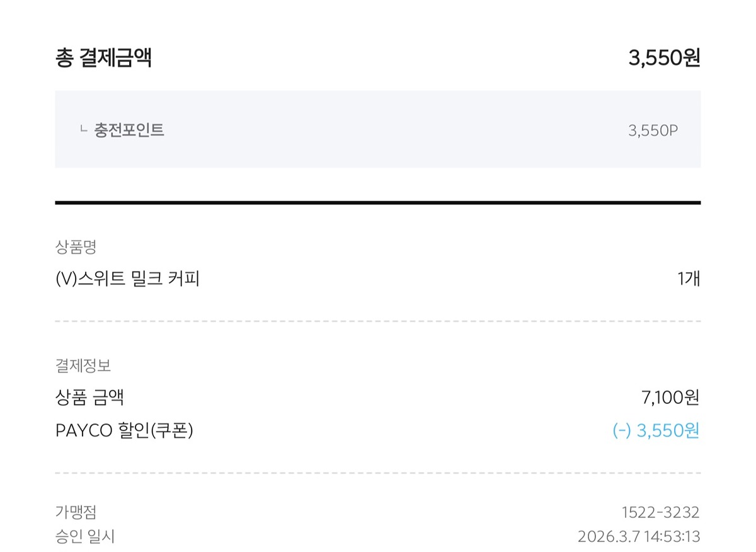This screenshot has width=756, height=552.
Task: Click the dashed divider below the product name
Action: (x=378, y=321)
